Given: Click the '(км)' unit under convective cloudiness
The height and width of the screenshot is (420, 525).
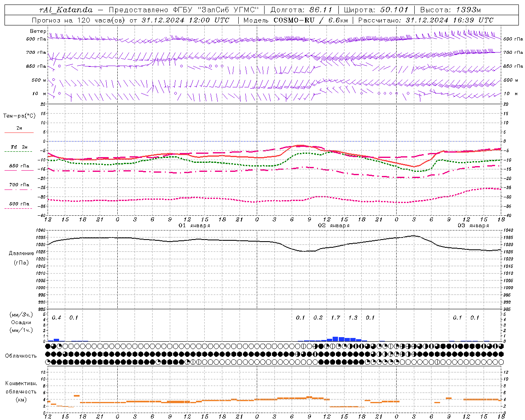Looking at the screenshot, I should 21,399.
